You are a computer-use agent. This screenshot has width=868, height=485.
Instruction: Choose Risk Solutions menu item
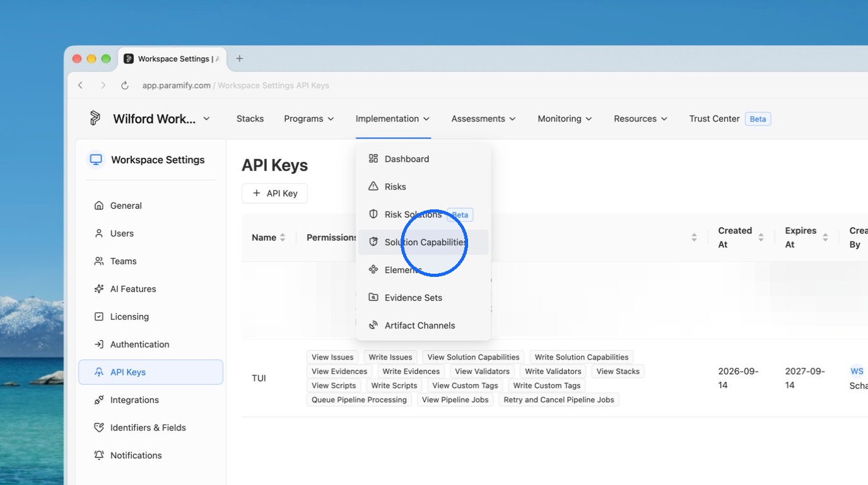(x=423, y=214)
